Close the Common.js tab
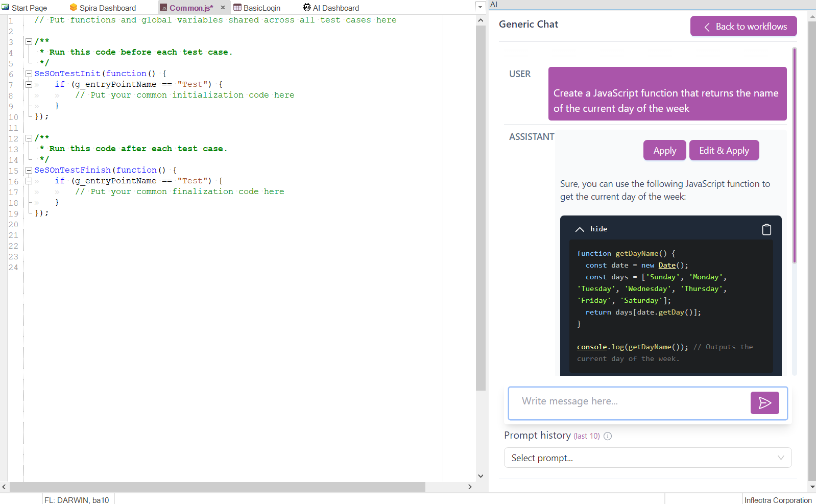The image size is (816, 504). pyautogui.click(x=223, y=8)
